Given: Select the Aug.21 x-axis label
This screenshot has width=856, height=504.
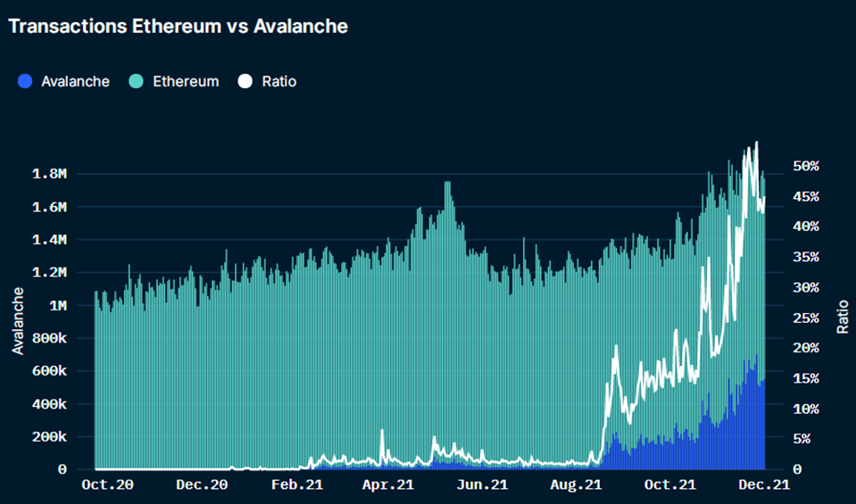Looking at the screenshot, I should pyautogui.click(x=576, y=484).
